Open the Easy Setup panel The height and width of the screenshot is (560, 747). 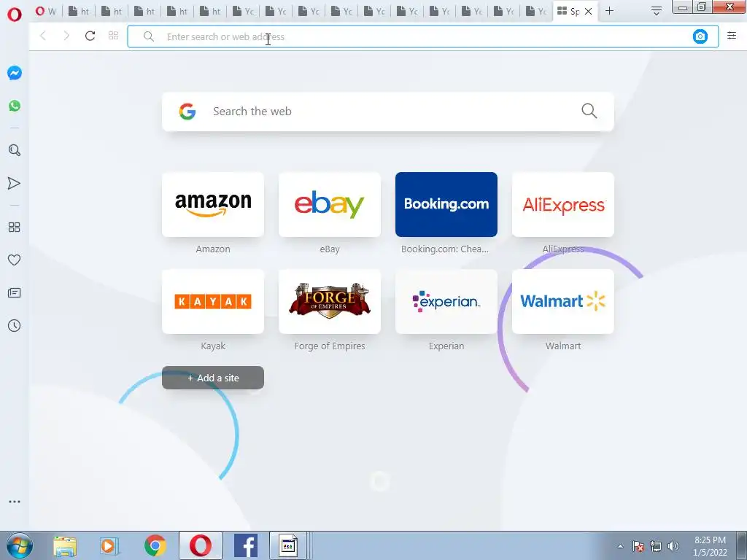tap(732, 35)
